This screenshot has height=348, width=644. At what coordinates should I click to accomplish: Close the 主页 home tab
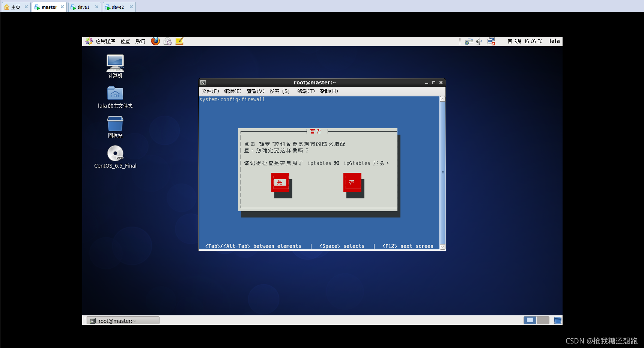pos(26,7)
